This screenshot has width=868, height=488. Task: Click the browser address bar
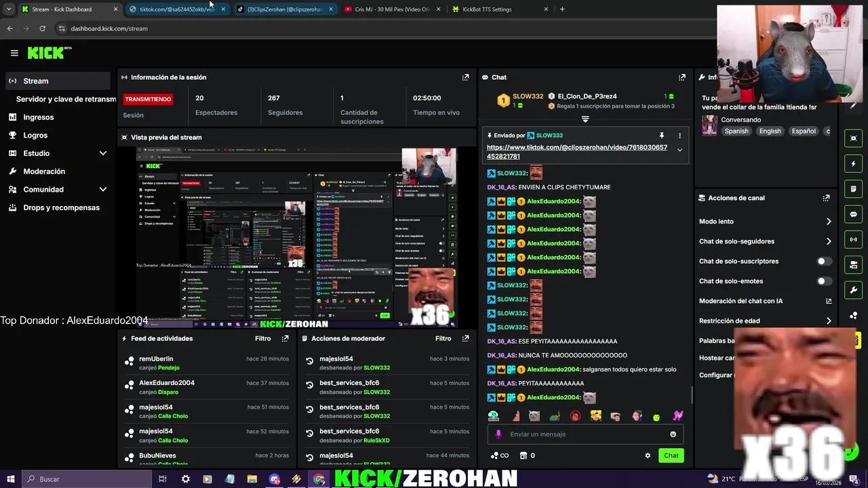[387, 28]
